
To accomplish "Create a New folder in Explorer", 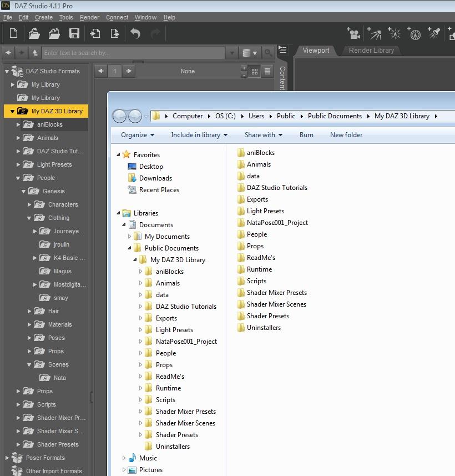I will click(346, 135).
